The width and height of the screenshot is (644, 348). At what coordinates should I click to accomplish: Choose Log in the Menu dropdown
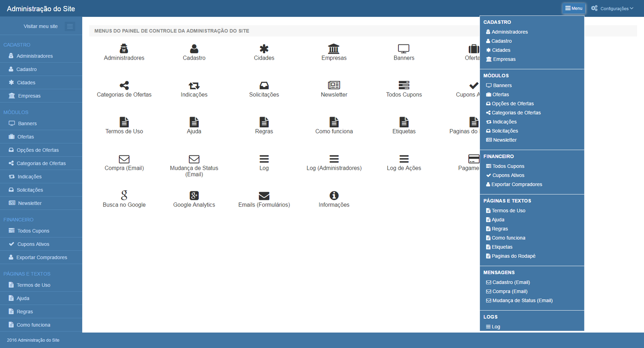(493, 327)
